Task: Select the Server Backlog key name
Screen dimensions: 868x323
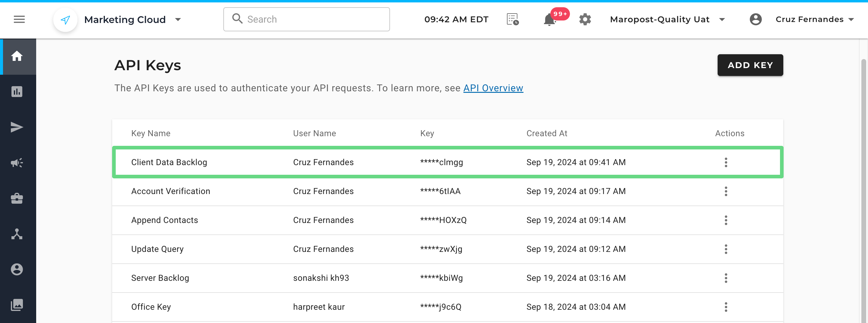Action: [x=160, y=278]
